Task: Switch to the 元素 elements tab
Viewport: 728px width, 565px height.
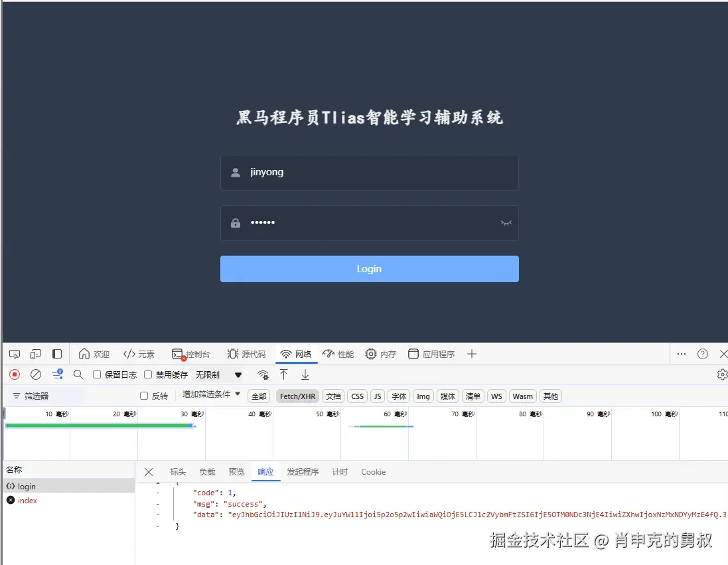Action: point(139,354)
